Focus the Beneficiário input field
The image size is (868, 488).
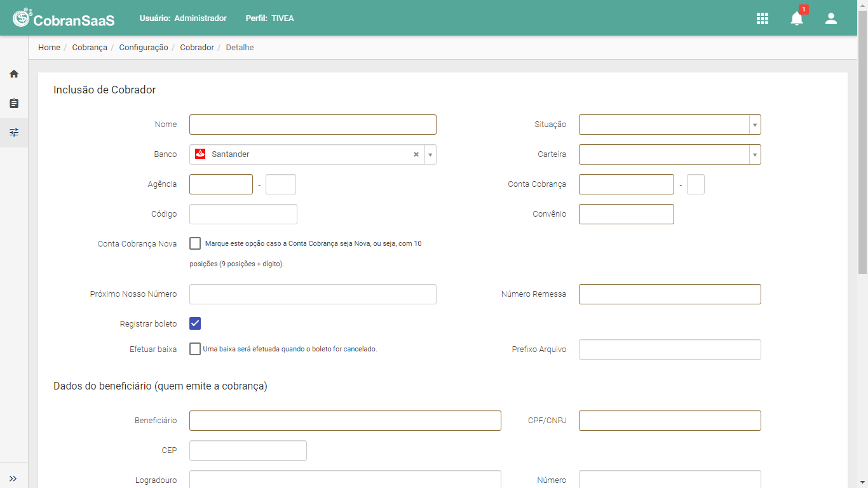pyautogui.click(x=345, y=421)
